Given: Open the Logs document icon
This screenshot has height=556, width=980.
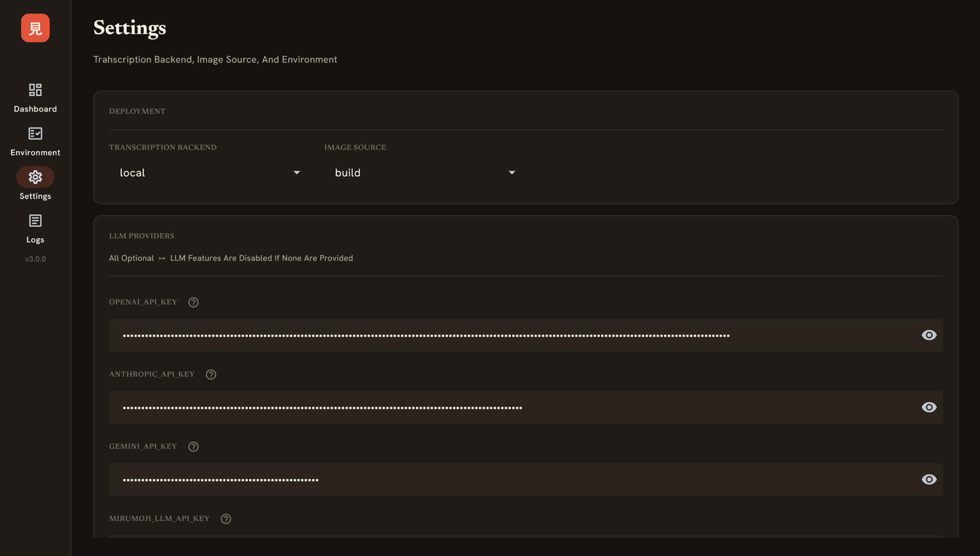Looking at the screenshot, I should tap(36, 220).
